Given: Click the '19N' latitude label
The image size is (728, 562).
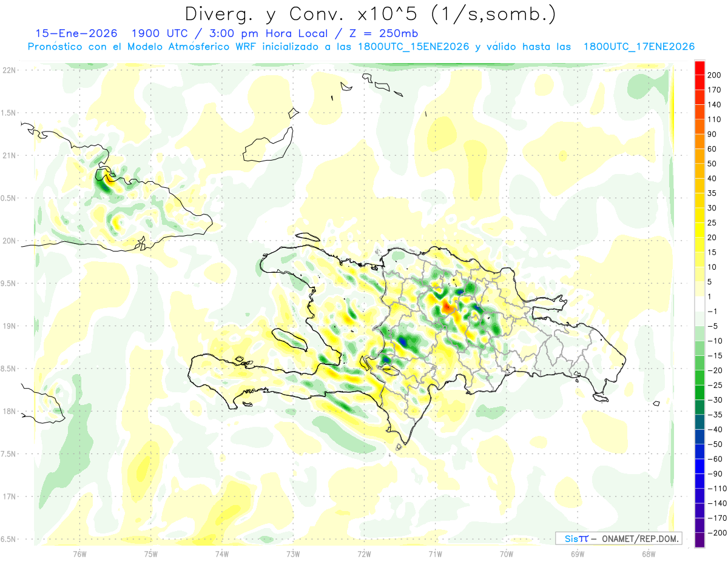Looking at the screenshot, I should (8, 326).
